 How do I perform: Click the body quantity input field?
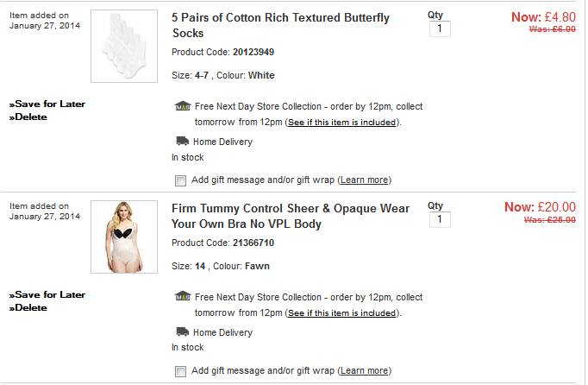pyautogui.click(x=439, y=220)
